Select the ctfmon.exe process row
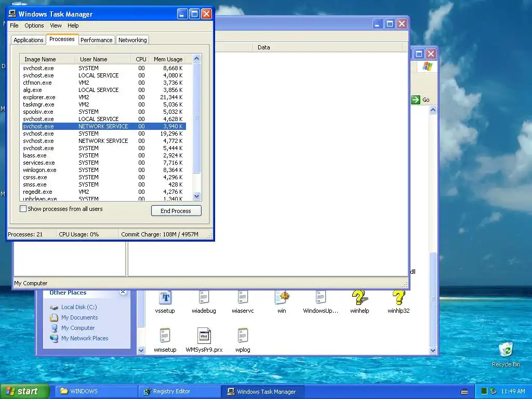The width and height of the screenshot is (532, 399). [103, 83]
